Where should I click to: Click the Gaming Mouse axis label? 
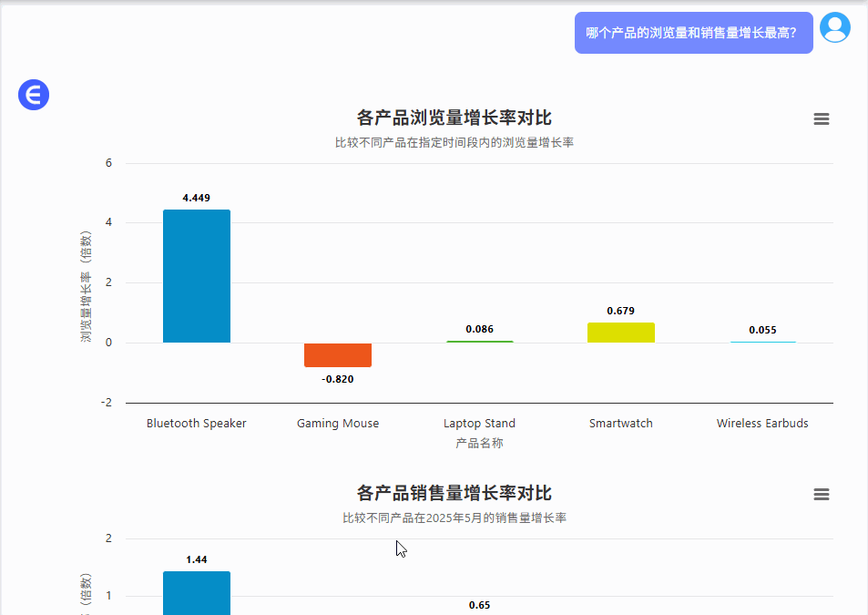coord(338,424)
